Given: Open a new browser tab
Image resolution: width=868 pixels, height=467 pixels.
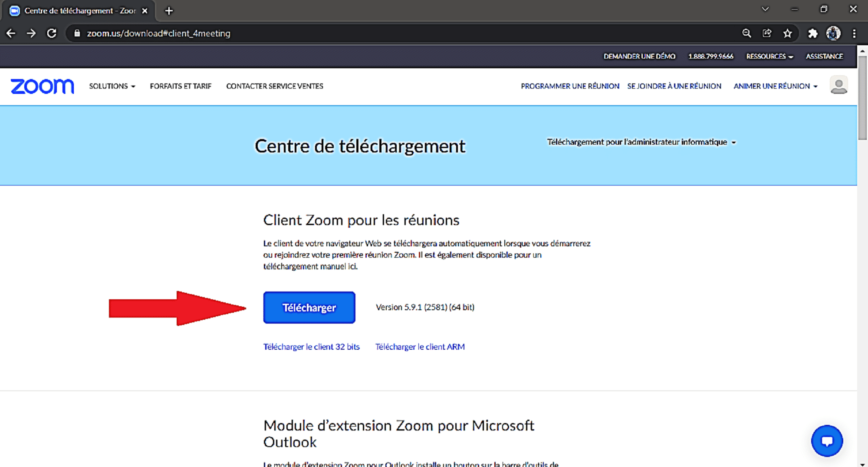Looking at the screenshot, I should [169, 11].
